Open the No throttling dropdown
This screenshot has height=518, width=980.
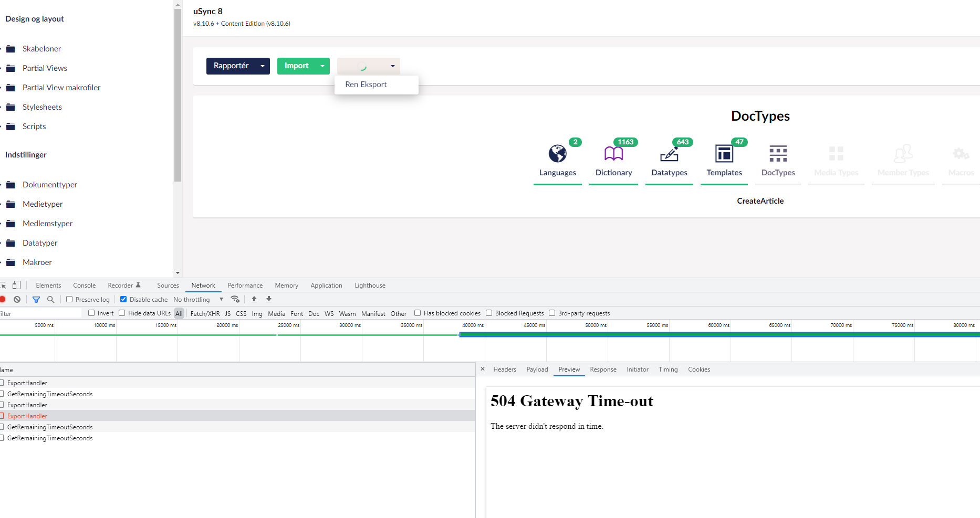click(198, 300)
